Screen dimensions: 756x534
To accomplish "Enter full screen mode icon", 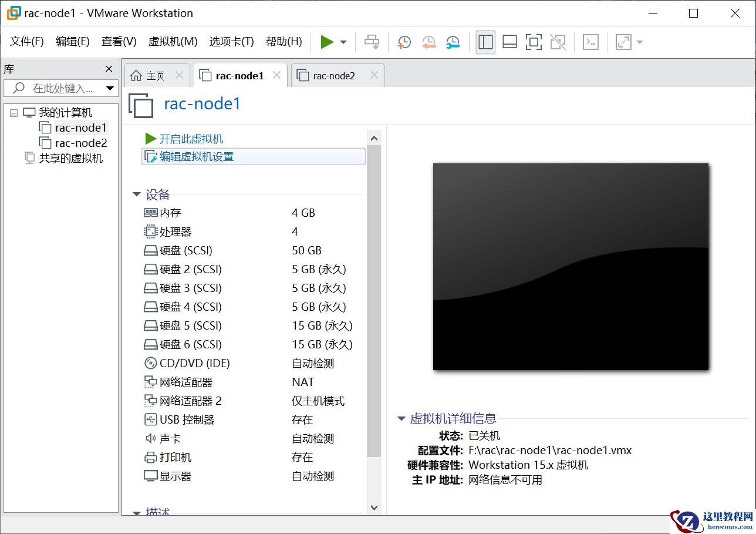I will pos(534,42).
